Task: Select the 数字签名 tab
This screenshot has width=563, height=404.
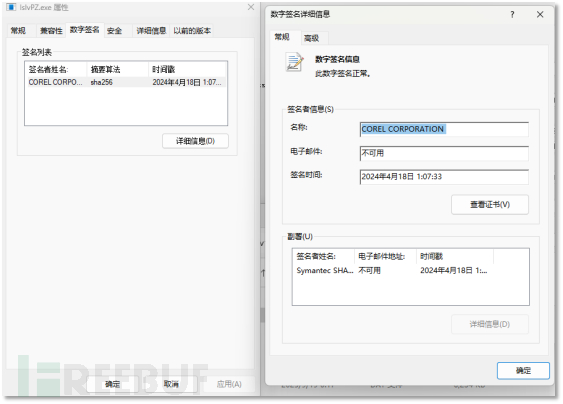Action: [x=85, y=30]
